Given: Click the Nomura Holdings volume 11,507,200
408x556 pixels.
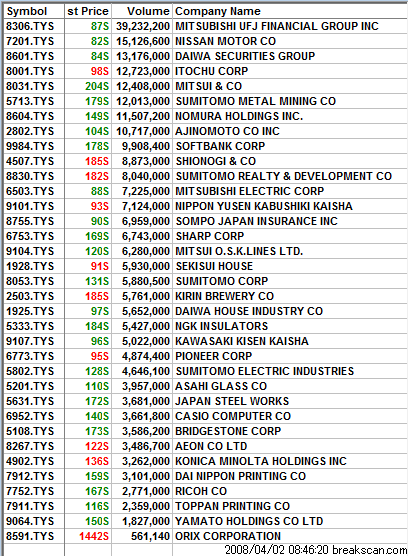Looking at the screenshot, I should click(x=143, y=116).
